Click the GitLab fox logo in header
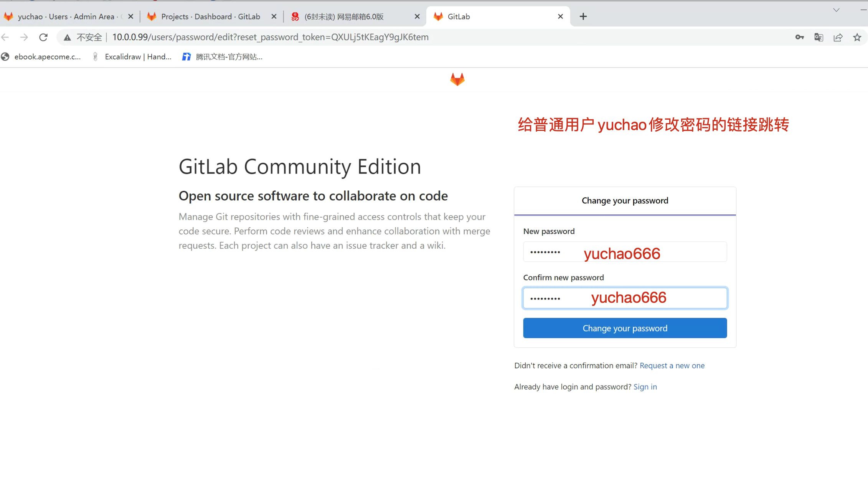 coord(457,79)
